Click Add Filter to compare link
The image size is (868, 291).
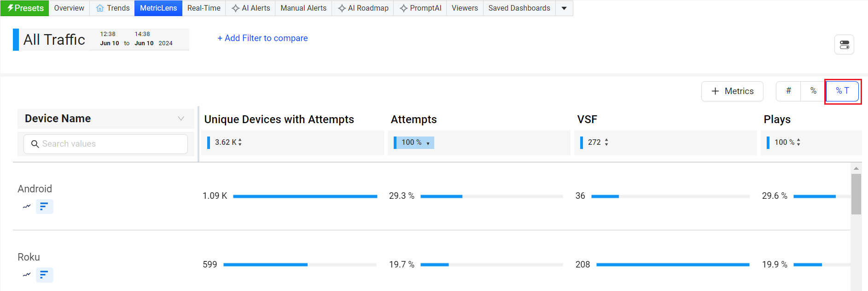(x=262, y=38)
